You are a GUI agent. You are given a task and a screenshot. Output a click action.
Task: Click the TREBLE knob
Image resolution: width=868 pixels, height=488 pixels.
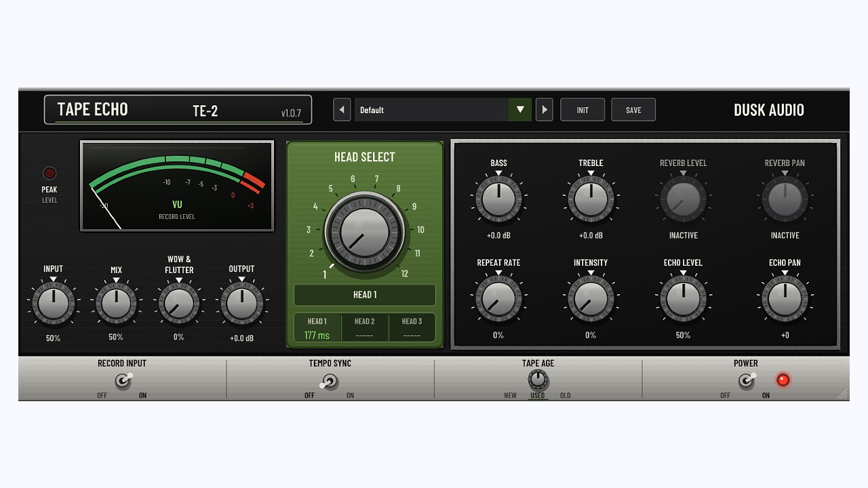[x=591, y=199]
